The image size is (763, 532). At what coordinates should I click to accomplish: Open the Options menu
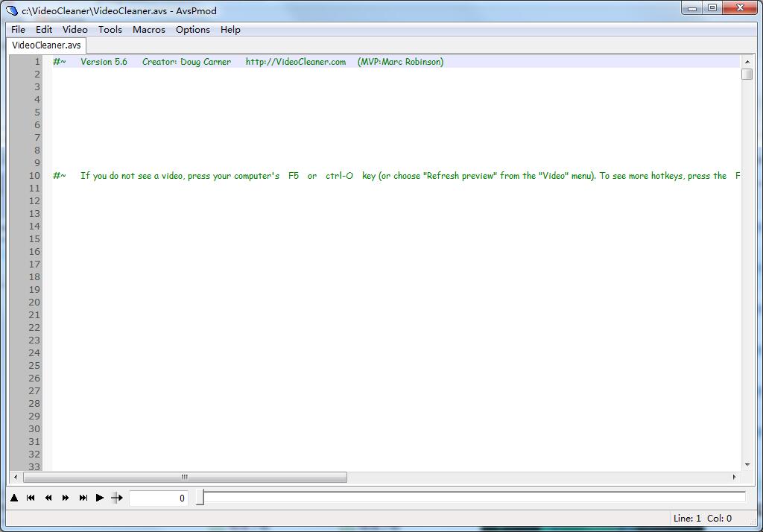(192, 30)
